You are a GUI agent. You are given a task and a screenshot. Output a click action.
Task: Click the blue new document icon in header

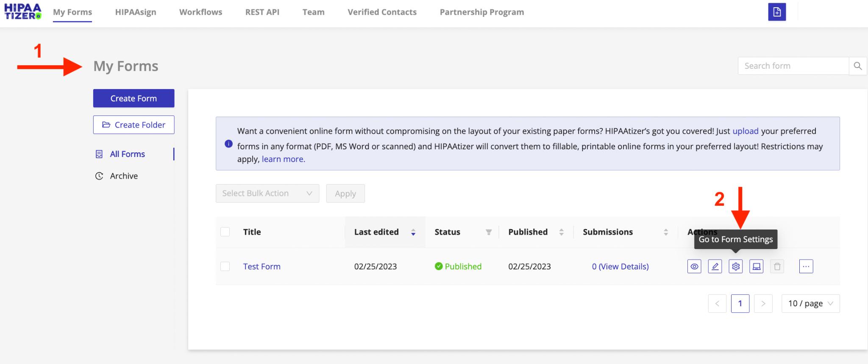point(777,12)
